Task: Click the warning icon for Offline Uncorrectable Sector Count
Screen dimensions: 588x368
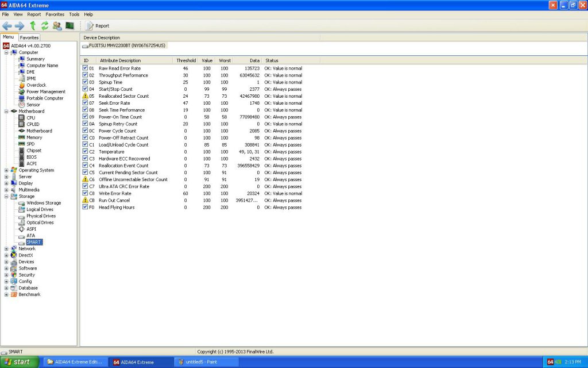Action: click(x=85, y=179)
